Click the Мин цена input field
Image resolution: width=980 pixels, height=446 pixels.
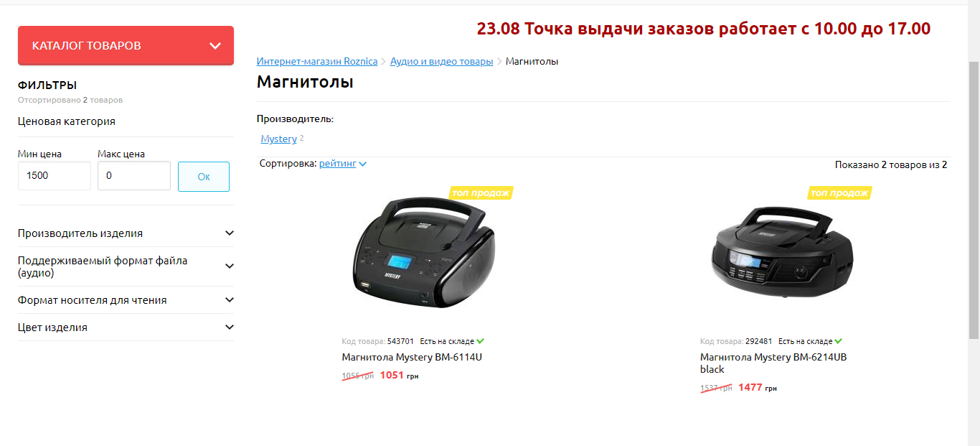click(x=55, y=176)
